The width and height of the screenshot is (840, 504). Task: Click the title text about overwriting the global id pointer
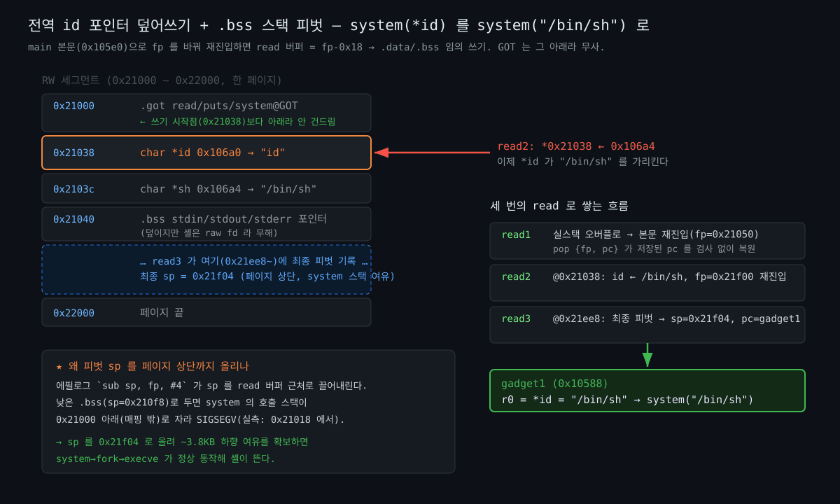click(339, 25)
